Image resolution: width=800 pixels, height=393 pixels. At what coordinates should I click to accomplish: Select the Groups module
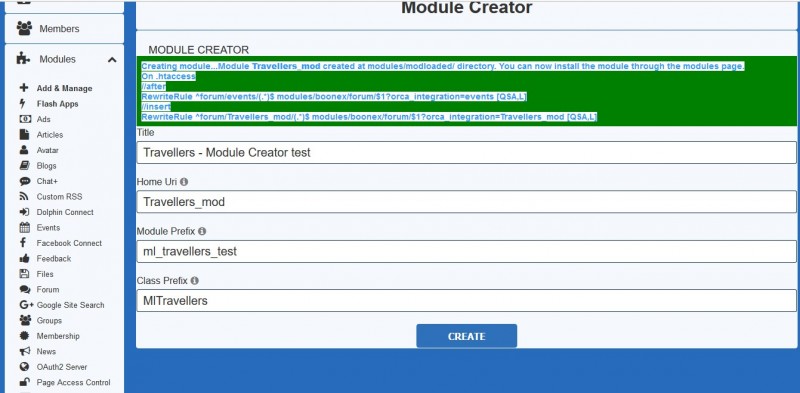49,321
